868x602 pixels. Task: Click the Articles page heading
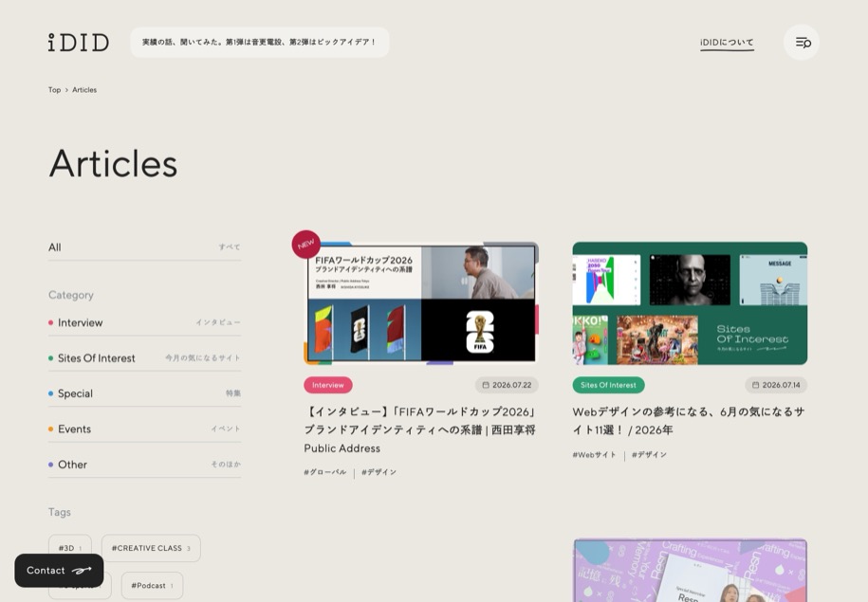click(x=114, y=164)
